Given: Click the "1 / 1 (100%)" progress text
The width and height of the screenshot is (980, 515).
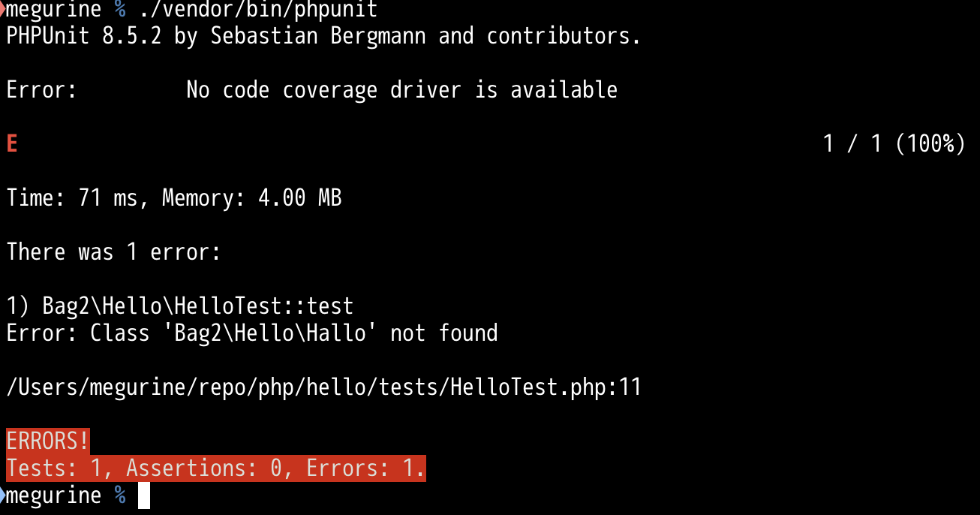Looking at the screenshot, I should coord(893,144).
